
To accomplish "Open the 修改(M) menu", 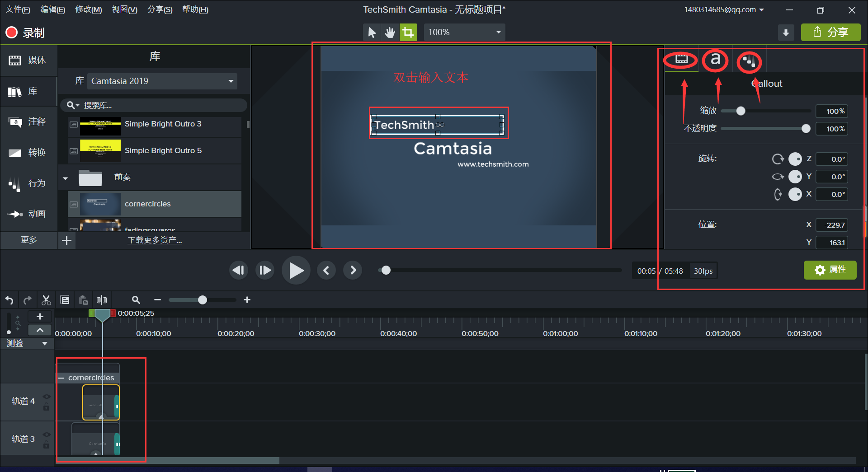I will point(89,9).
